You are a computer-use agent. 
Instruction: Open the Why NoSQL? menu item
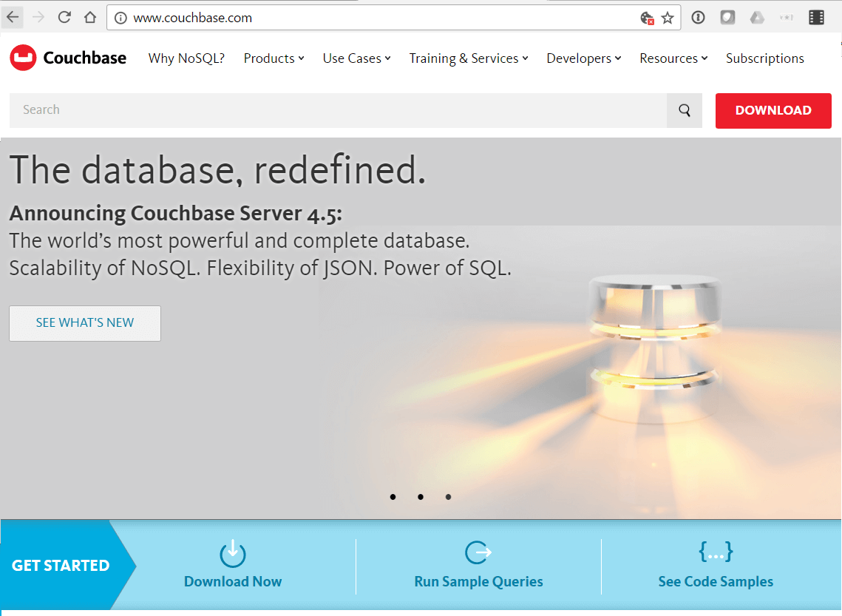tap(186, 58)
